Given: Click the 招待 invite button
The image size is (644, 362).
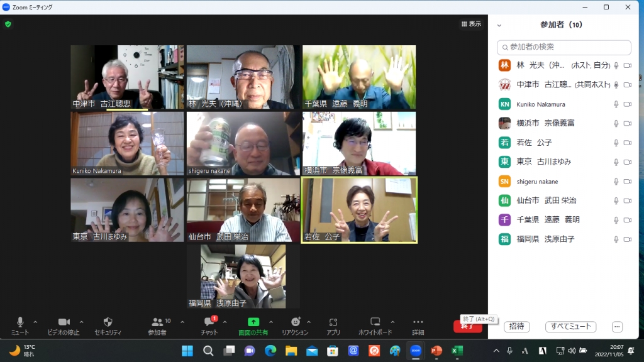Looking at the screenshot, I should tap(517, 326).
